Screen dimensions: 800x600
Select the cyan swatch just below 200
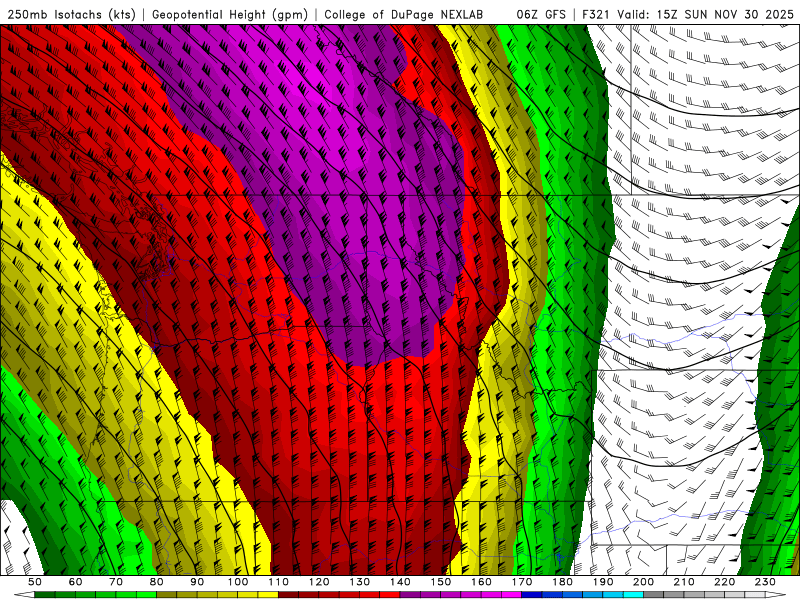click(x=633, y=594)
